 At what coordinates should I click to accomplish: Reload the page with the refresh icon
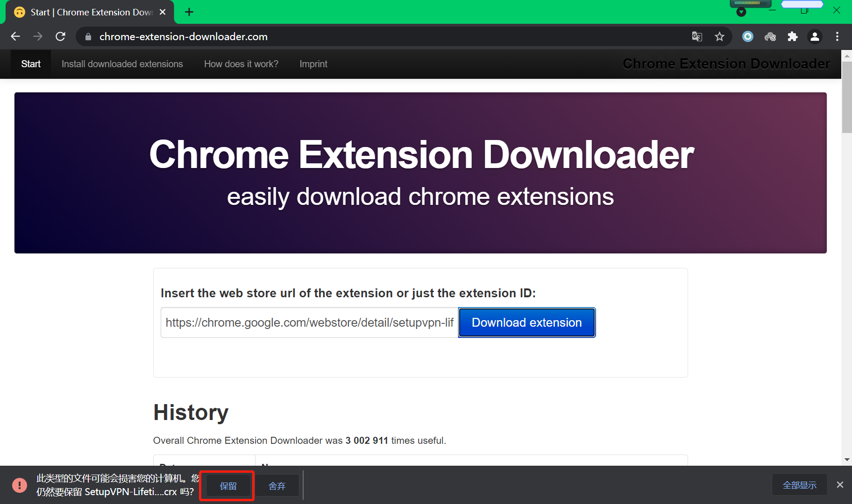click(60, 36)
